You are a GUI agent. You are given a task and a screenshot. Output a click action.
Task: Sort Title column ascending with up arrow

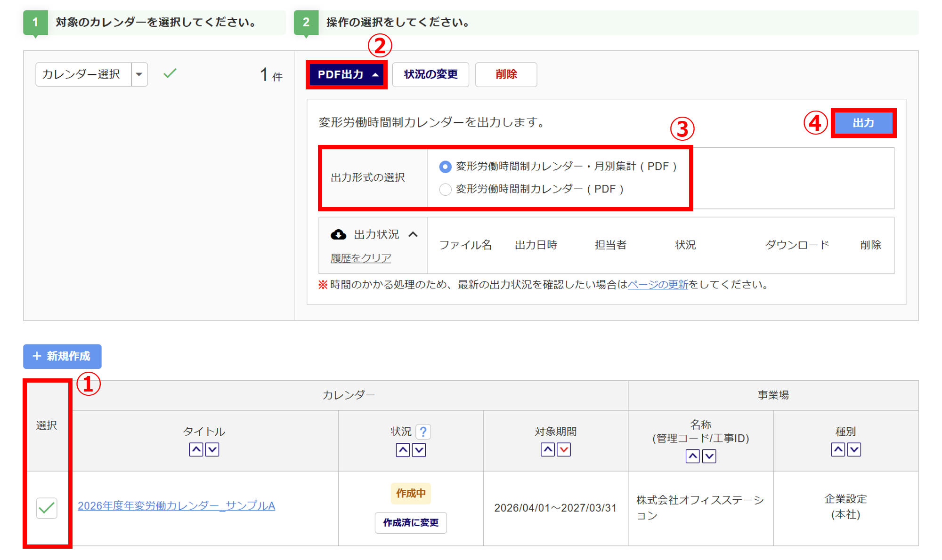click(x=196, y=449)
